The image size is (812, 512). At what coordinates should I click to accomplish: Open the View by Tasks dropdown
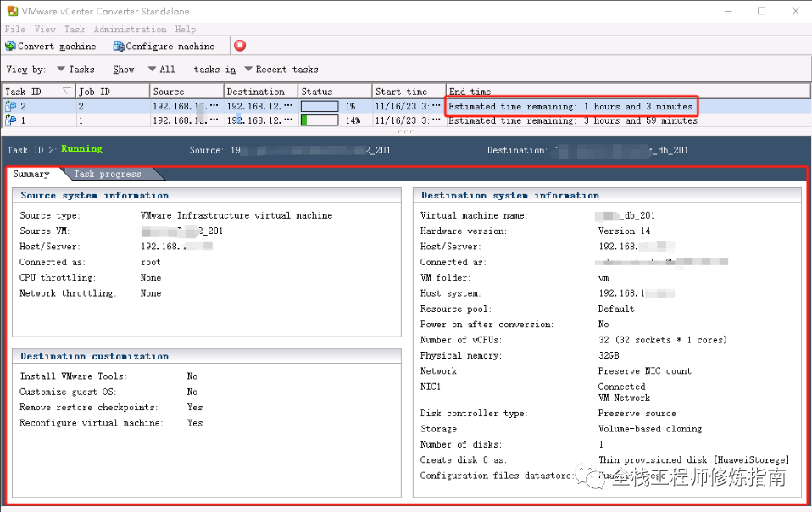tap(75, 70)
